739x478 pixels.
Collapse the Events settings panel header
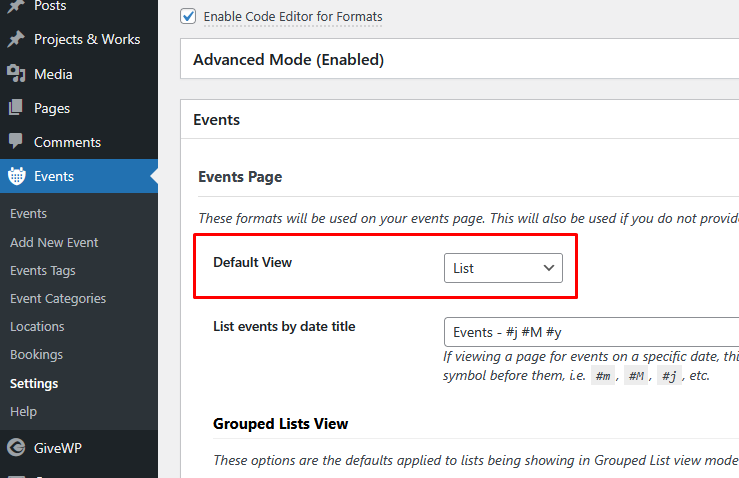[x=460, y=120]
